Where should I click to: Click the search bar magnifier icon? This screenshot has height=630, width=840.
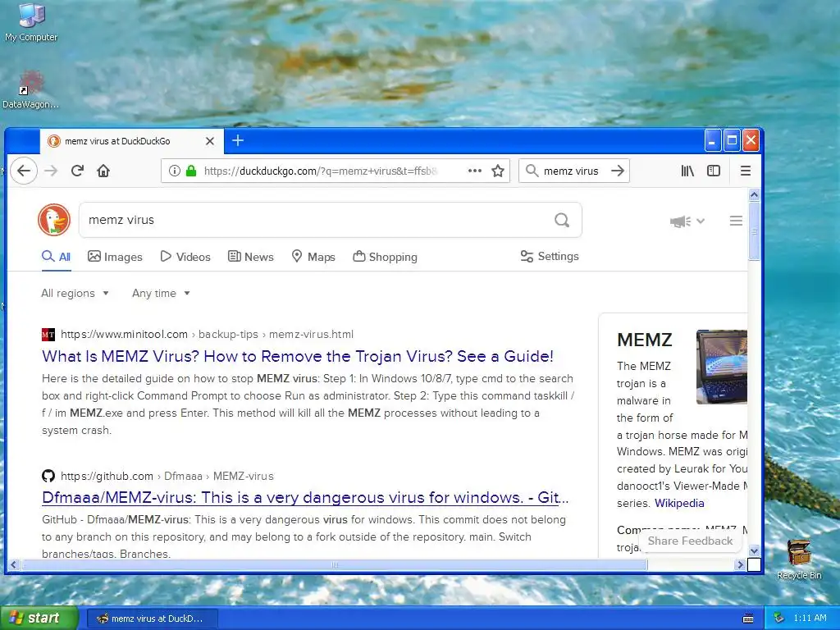click(532, 171)
